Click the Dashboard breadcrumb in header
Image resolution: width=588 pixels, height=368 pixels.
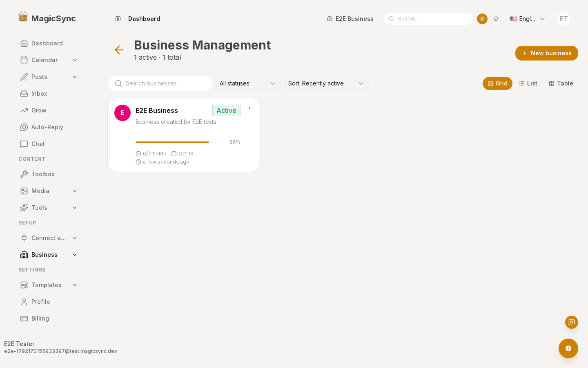(144, 19)
